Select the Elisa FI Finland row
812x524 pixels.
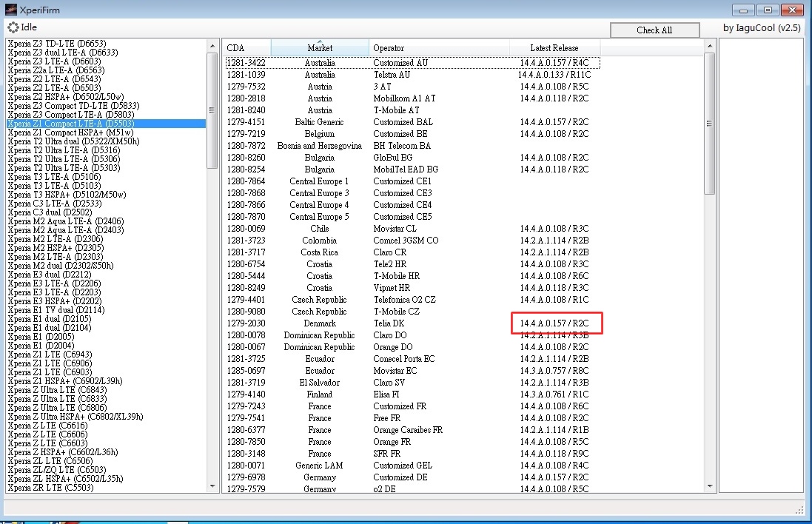[x=412, y=394]
